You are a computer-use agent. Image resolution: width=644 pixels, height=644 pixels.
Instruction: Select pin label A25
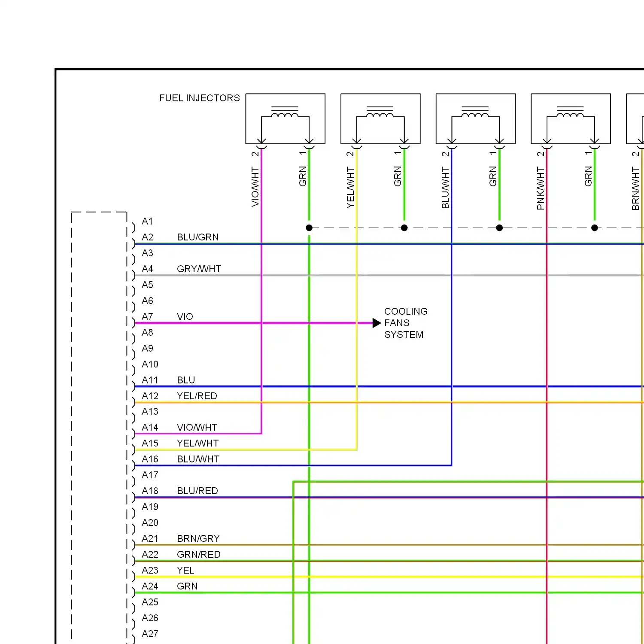pyautogui.click(x=150, y=602)
